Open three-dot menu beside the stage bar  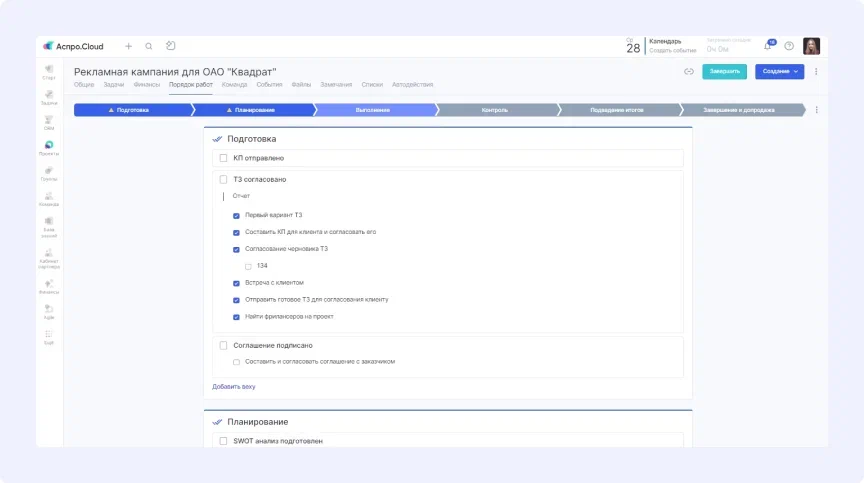pos(817,110)
